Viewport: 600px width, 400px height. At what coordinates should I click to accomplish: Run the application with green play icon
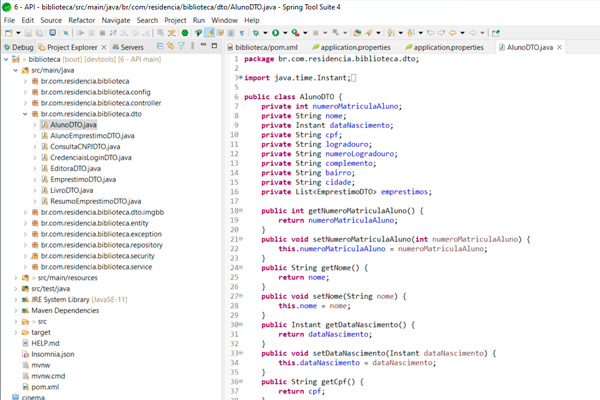click(276, 33)
